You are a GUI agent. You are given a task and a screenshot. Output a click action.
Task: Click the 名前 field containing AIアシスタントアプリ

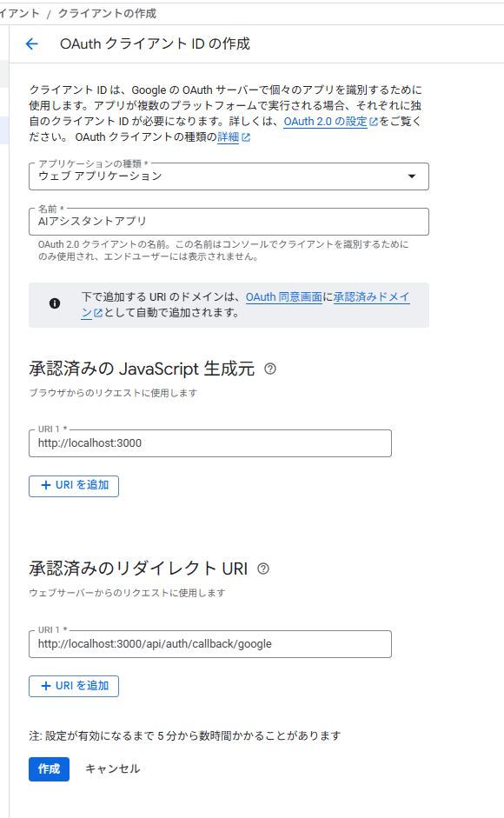(229, 222)
